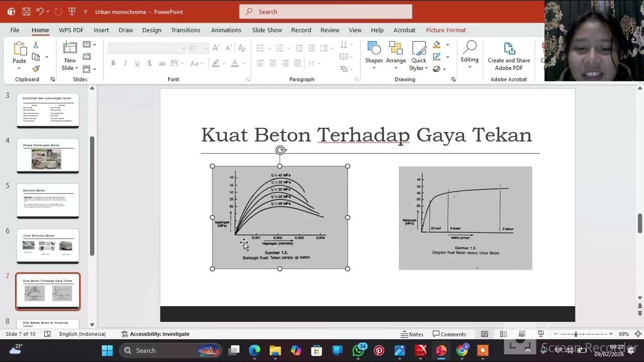644x362 pixels.
Task: Align text left
Action: point(261,63)
